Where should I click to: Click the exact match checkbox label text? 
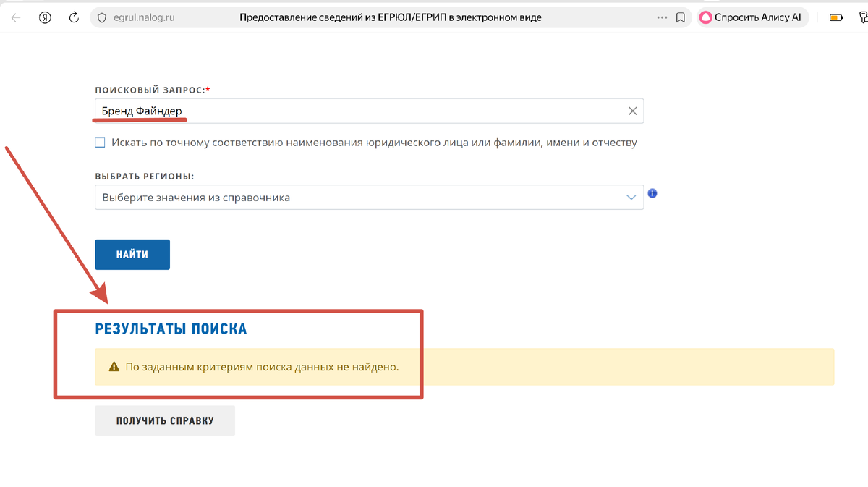374,143
